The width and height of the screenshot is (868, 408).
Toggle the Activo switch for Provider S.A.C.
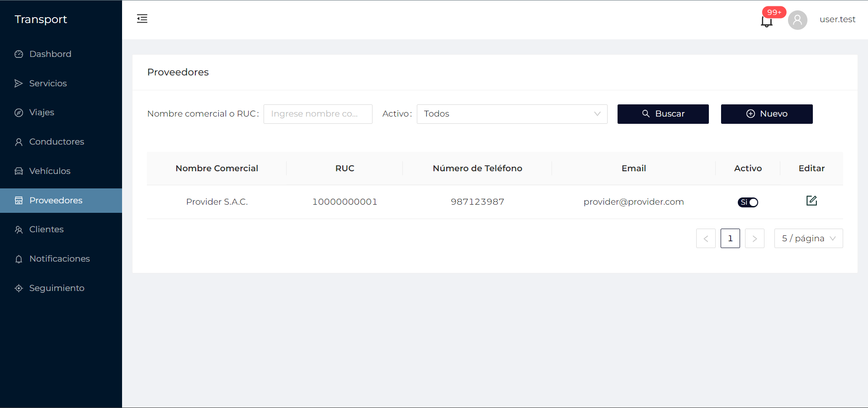748,202
